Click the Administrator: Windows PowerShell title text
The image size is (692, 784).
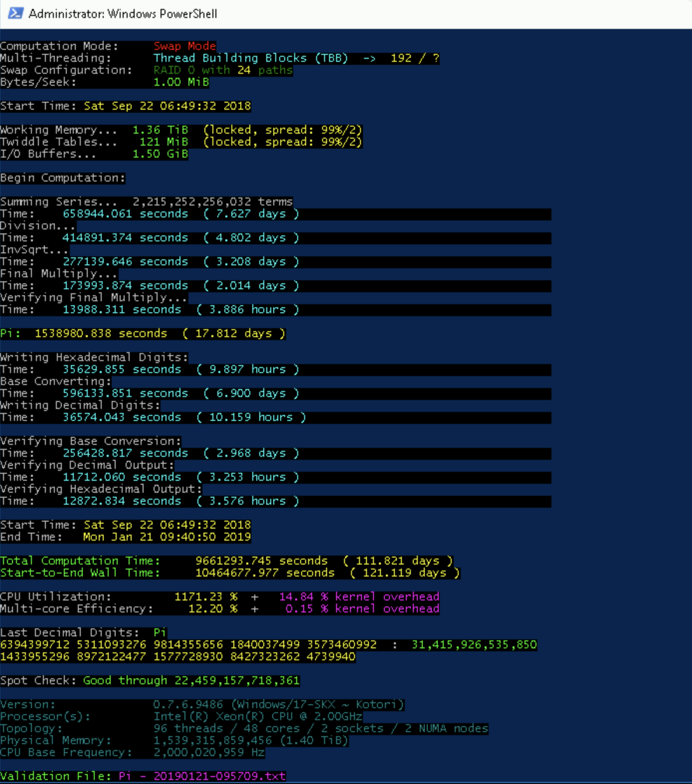[123, 14]
